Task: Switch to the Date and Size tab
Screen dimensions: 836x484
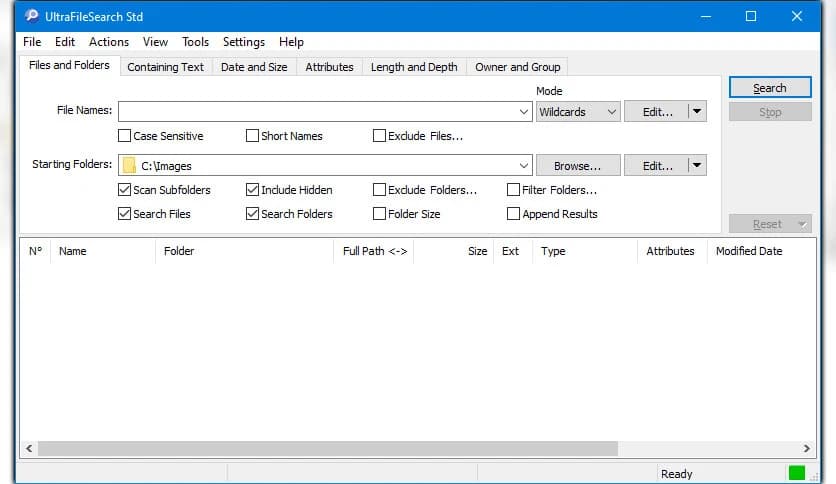Action: (254, 67)
